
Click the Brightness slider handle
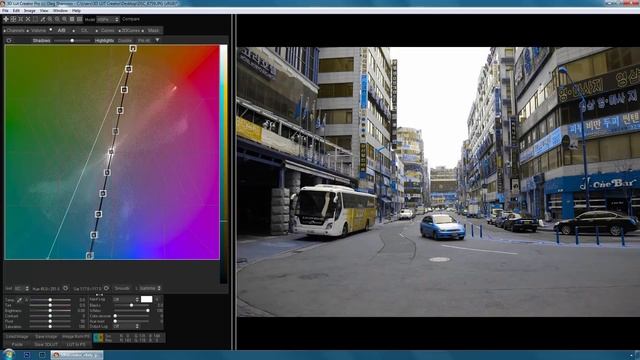pos(50,311)
